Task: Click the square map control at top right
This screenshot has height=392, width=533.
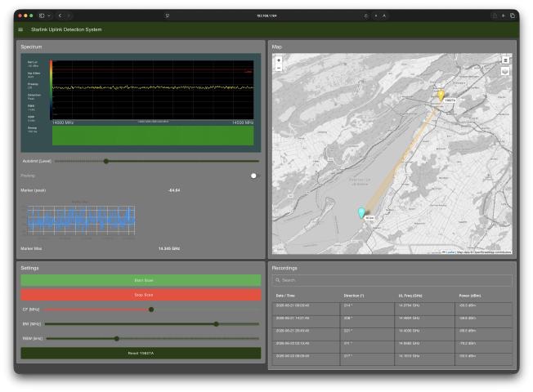Action: coord(505,60)
